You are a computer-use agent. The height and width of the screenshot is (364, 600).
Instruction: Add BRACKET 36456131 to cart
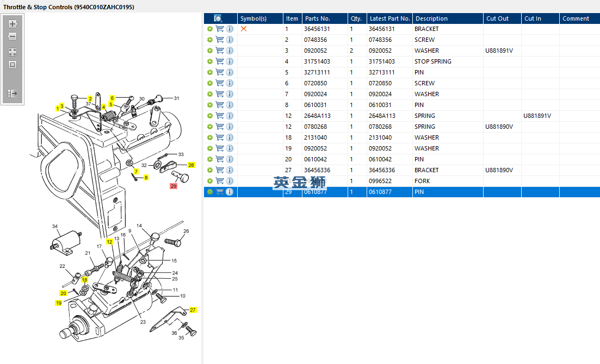220,29
